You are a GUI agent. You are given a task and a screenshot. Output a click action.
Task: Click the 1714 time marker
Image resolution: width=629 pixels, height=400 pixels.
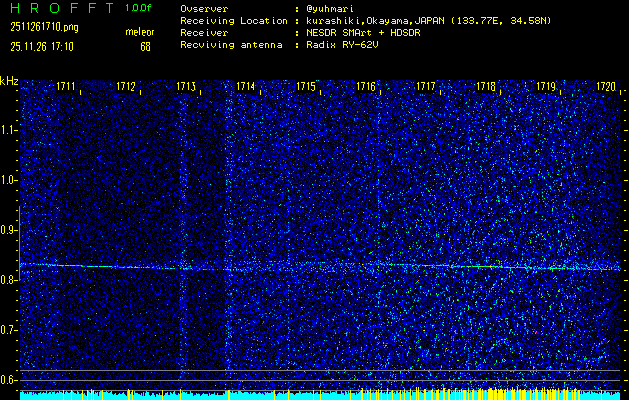(x=246, y=86)
